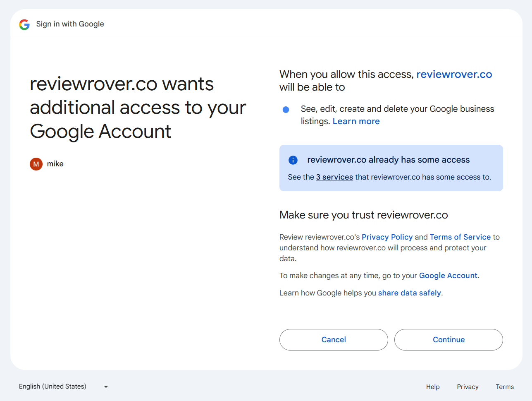Open reviewrover.co's Privacy Policy link
Image resolution: width=532 pixels, height=401 pixels.
tap(387, 237)
